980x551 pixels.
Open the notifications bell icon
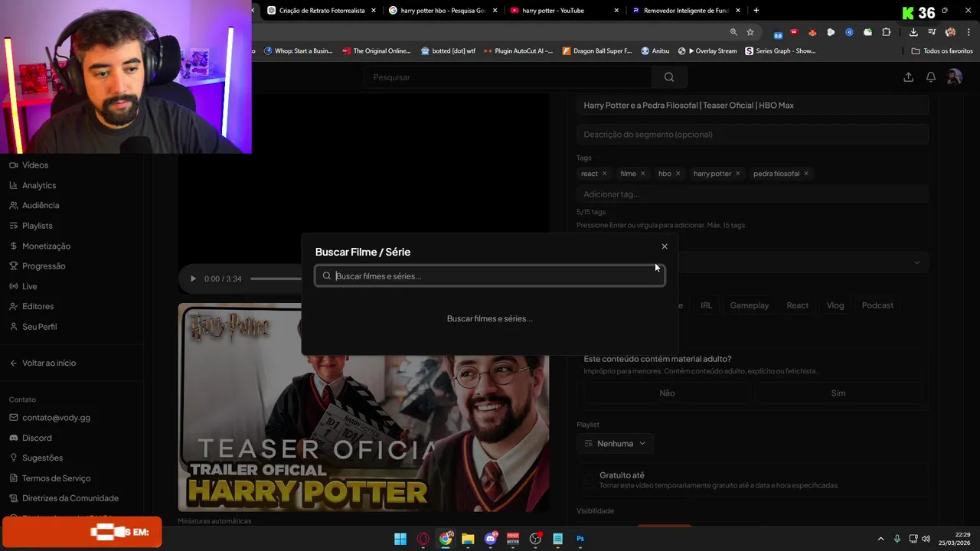pyautogui.click(x=931, y=77)
